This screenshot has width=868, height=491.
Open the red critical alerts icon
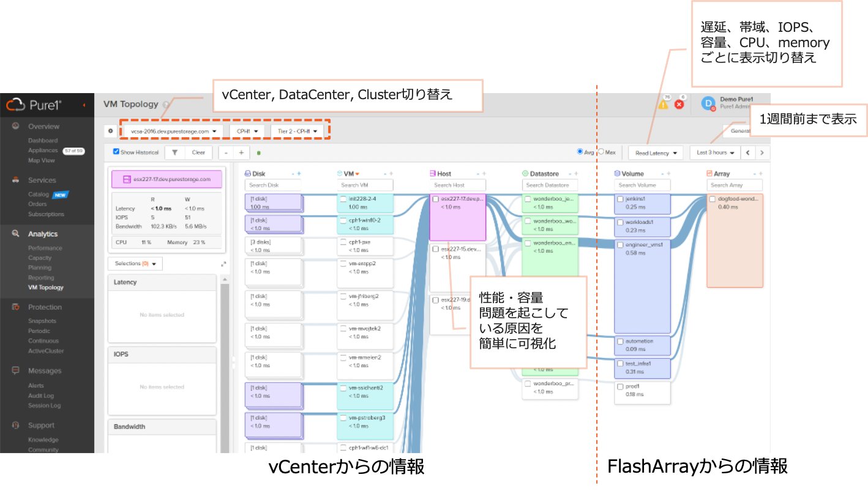[x=679, y=104]
